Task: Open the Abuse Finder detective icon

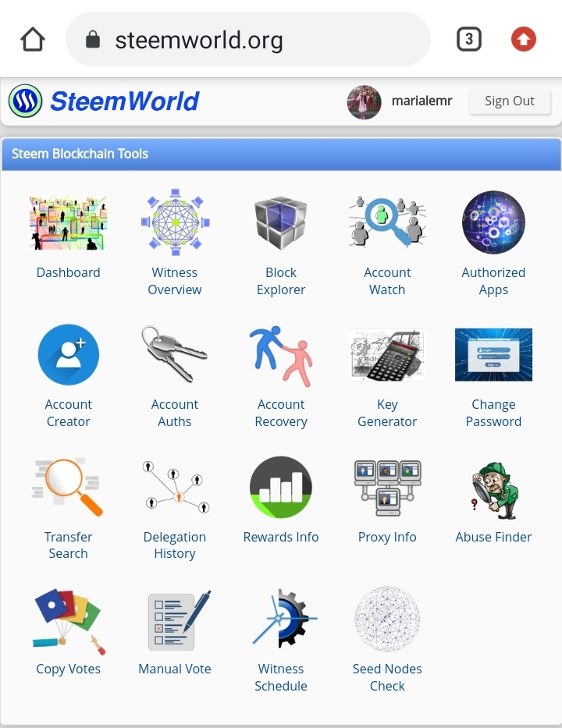Action: click(x=494, y=490)
